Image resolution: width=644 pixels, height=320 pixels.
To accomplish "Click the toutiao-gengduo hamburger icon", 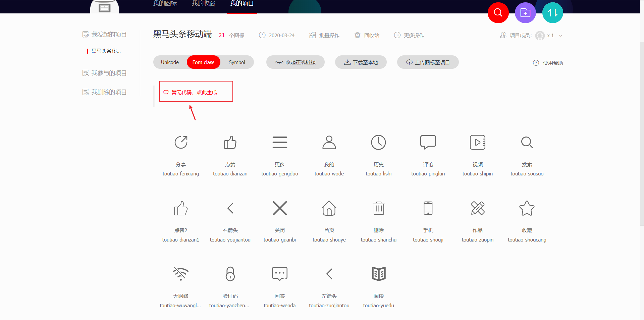I will click(280, 142).
